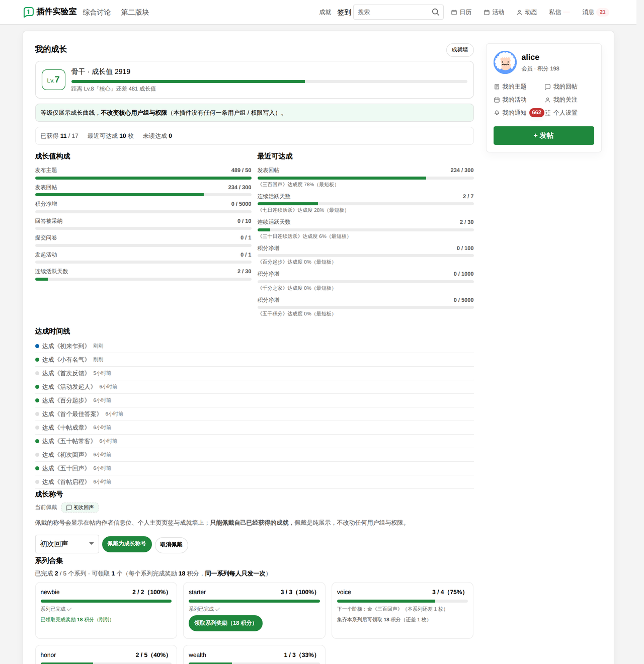Viewport: 644px width, 664px height.
Task: Click the 已获得 11 / 17 stat
Action: [x=59, y=136]
